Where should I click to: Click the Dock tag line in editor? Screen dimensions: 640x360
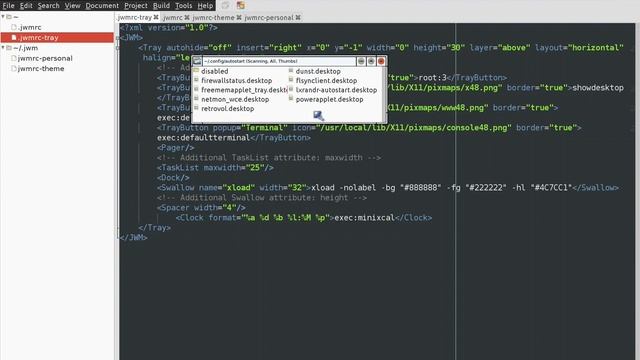pyautogui.click(x=173, y=178)
